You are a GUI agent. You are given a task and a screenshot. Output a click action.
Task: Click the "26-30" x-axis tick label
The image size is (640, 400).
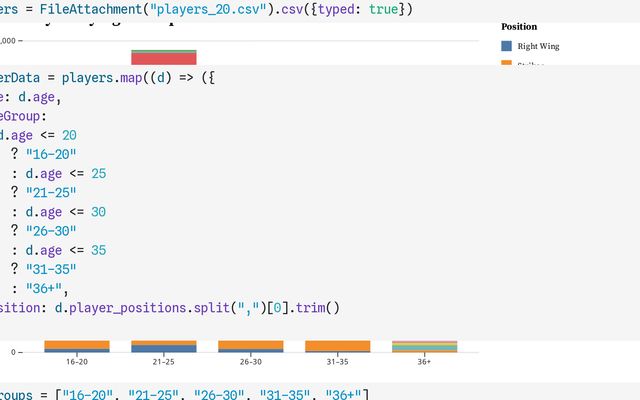pyautogui.click(x=251, y=362)
